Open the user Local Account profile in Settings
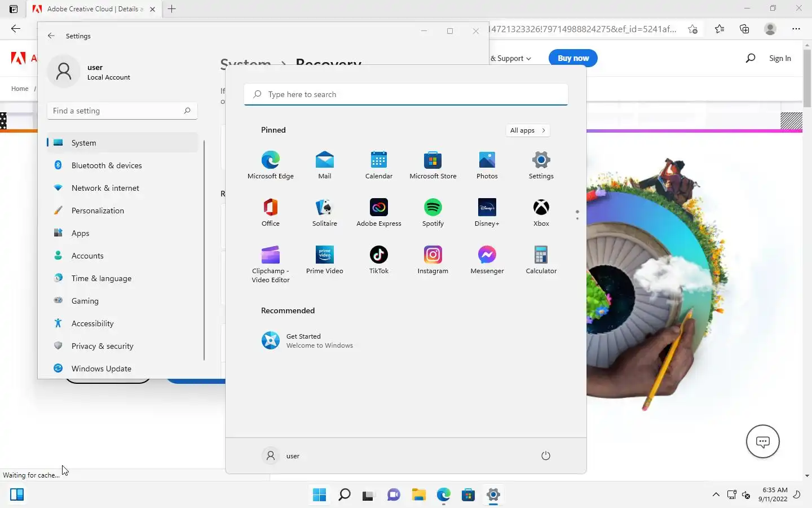 [90, 72]
